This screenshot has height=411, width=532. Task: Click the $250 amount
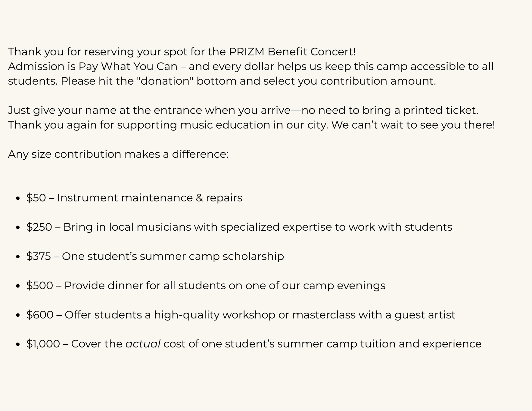pyautogui.click(x=39, y=227)
